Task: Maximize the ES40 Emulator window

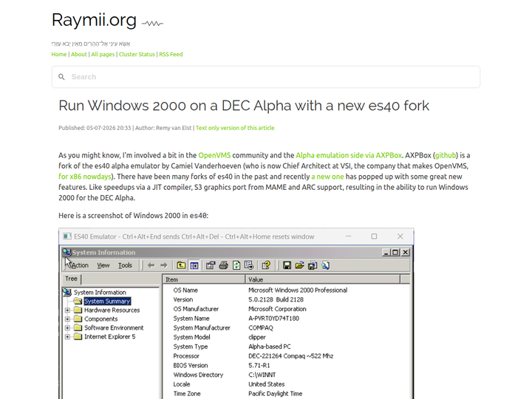Action: [374, 236]
